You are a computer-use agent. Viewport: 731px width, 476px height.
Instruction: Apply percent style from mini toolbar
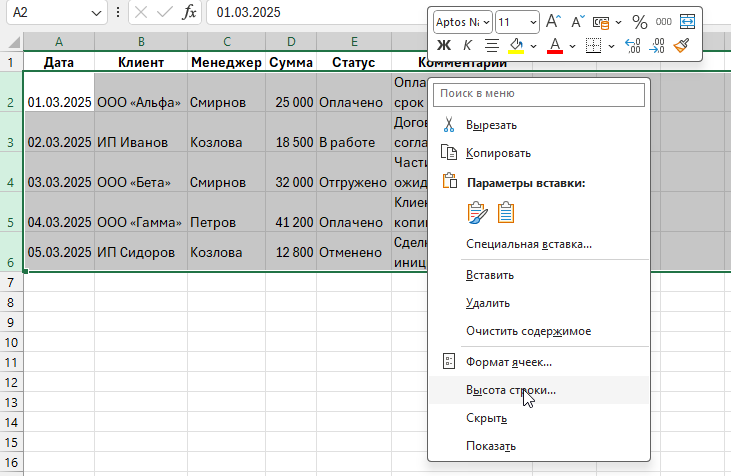click(639, 21)
